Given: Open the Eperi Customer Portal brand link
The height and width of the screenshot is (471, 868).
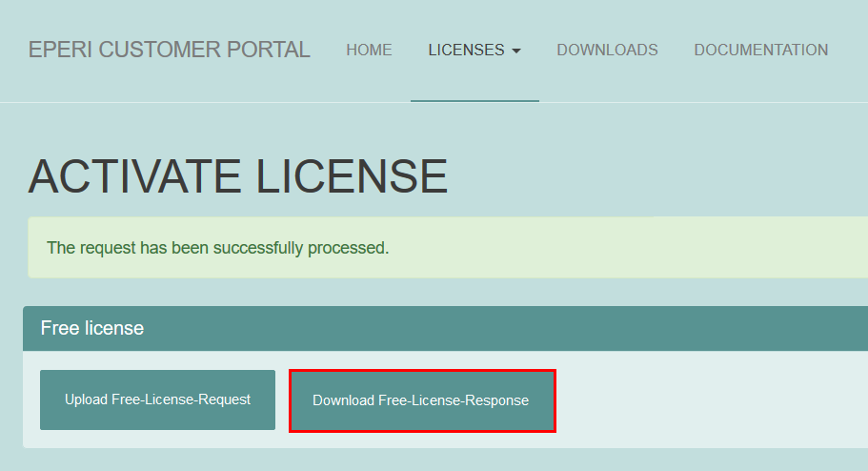Looking at the screenshot, I should [x=169, y=50].
